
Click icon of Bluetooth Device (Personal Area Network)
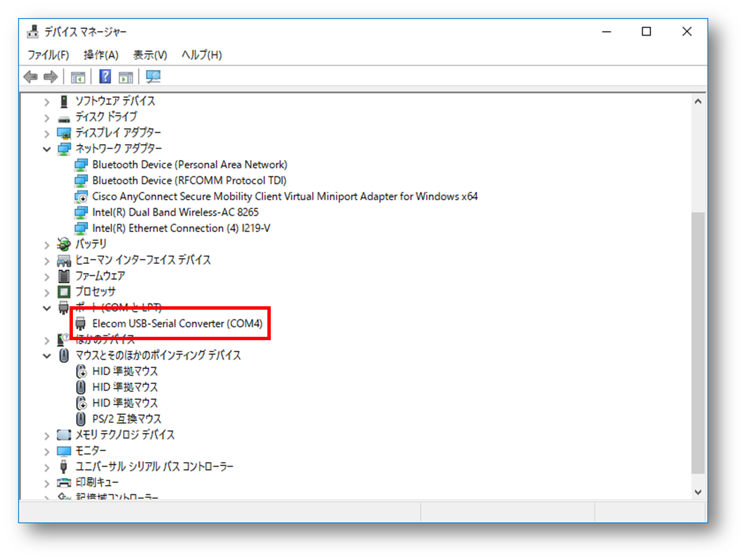coord(81,164)
